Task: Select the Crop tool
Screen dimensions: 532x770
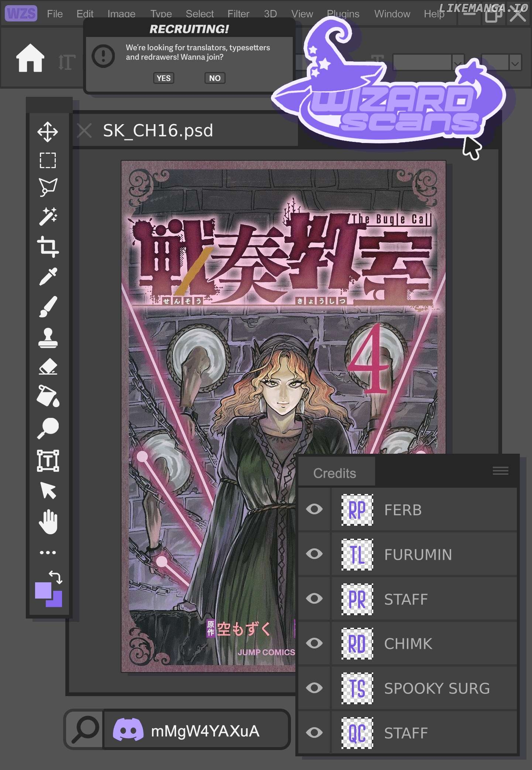Action: click(x=48, y=246)
